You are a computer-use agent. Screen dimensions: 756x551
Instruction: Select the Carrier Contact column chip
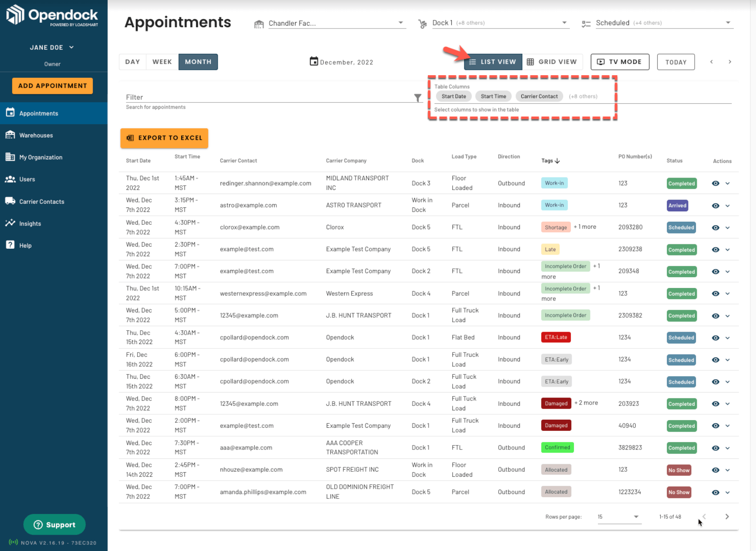pyautogui.click(x=539, y=96)
